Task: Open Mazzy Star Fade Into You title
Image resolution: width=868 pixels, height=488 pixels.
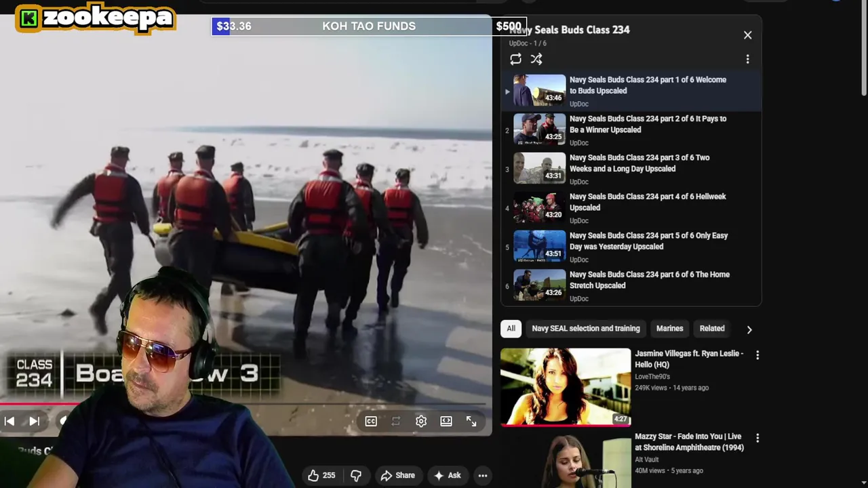Action: pyautogui.click(x=689, y=442)
